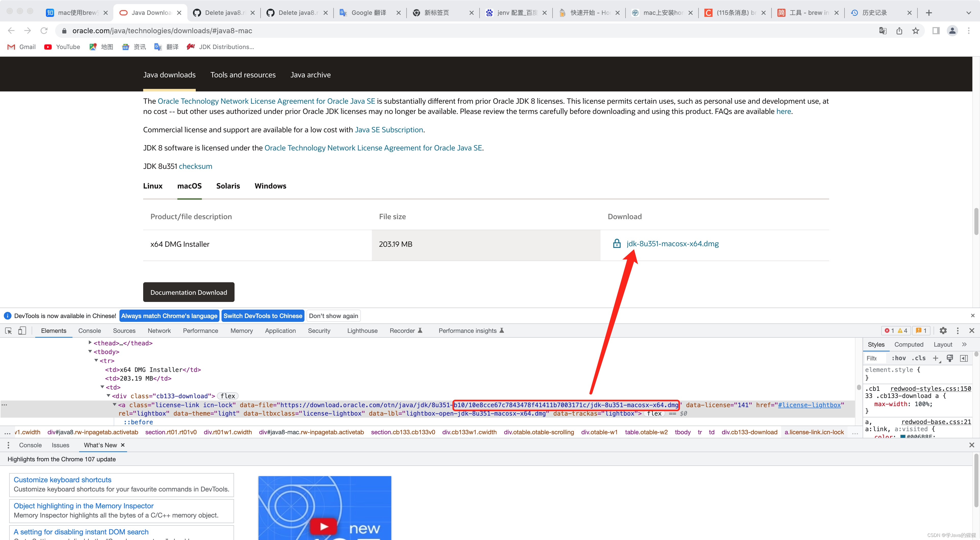980x540 pixels.
Task: Reload the Oracle page
Action: coord(44,30)
